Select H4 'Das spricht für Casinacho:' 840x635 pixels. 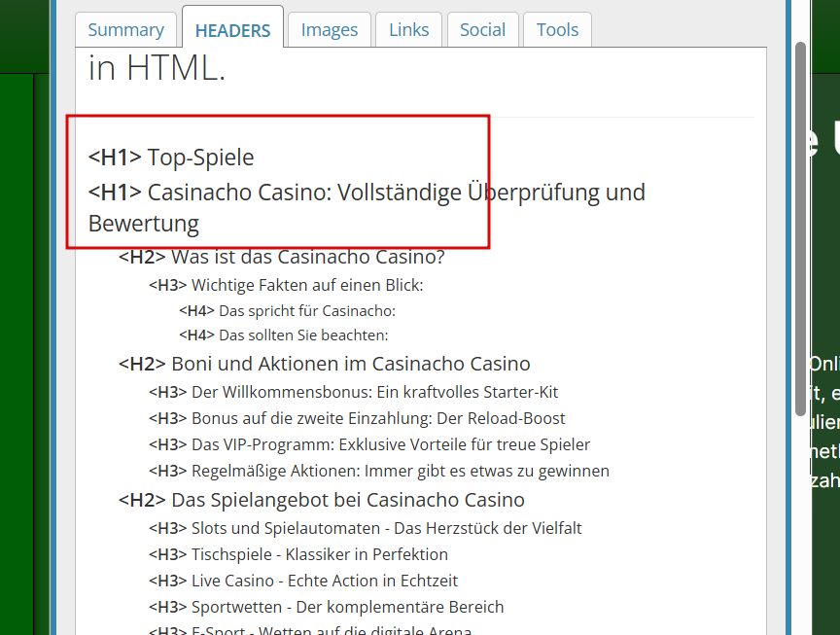287,311
